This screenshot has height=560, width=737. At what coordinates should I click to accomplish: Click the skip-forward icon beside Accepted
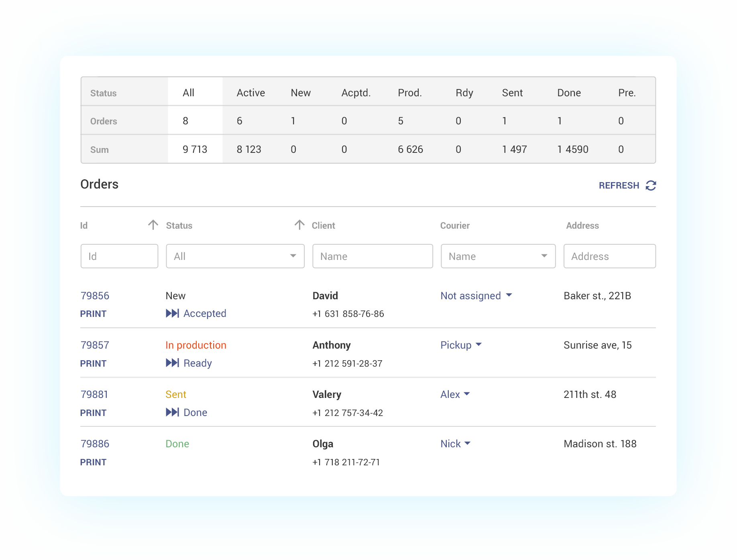click(x=173, y=313)
